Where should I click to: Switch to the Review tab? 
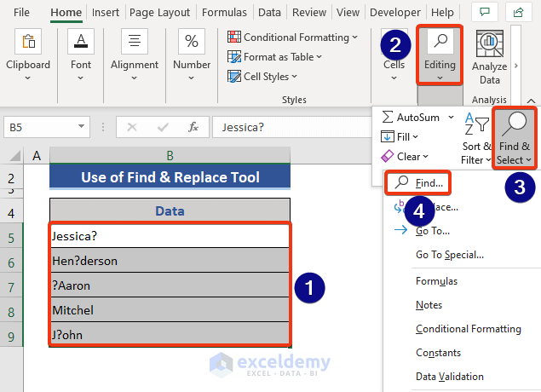[x=309, y=13]
